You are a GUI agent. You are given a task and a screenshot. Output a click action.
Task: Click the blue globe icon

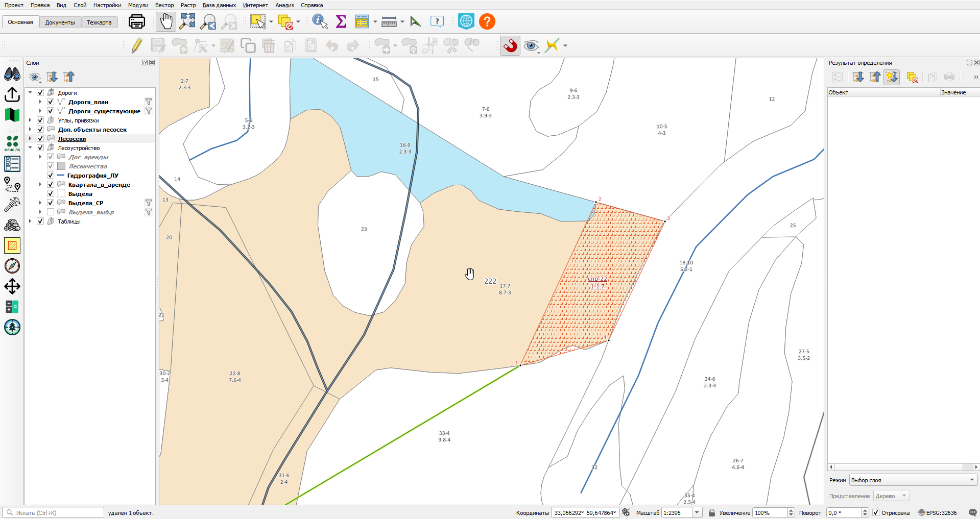(466, 21)
